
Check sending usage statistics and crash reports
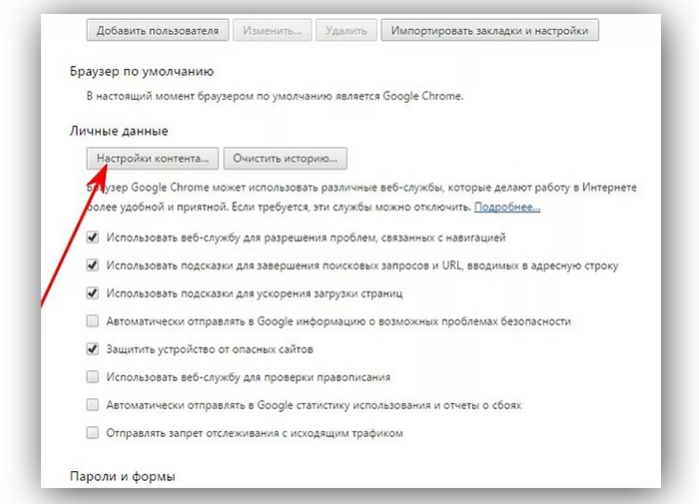point(92,405)
